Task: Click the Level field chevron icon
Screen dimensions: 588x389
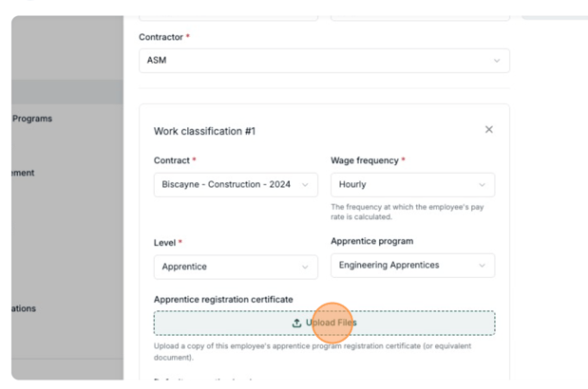Action: click(x=305, y=268)
